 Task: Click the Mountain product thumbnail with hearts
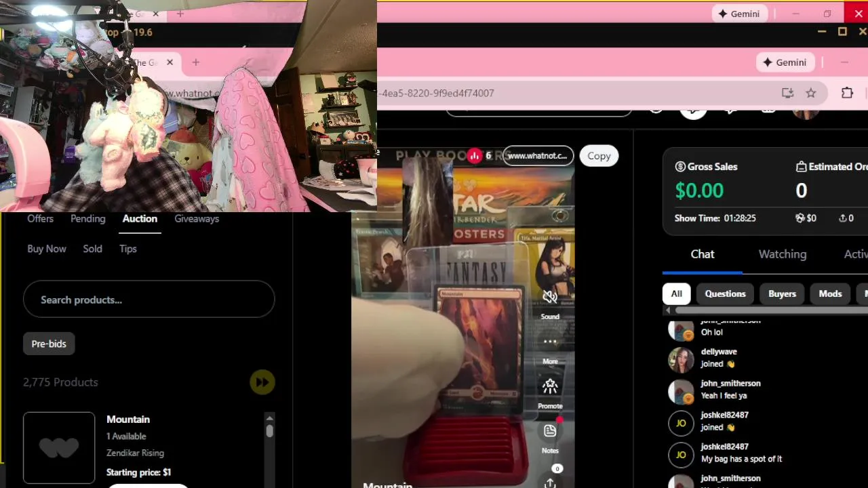pos(59,447)
